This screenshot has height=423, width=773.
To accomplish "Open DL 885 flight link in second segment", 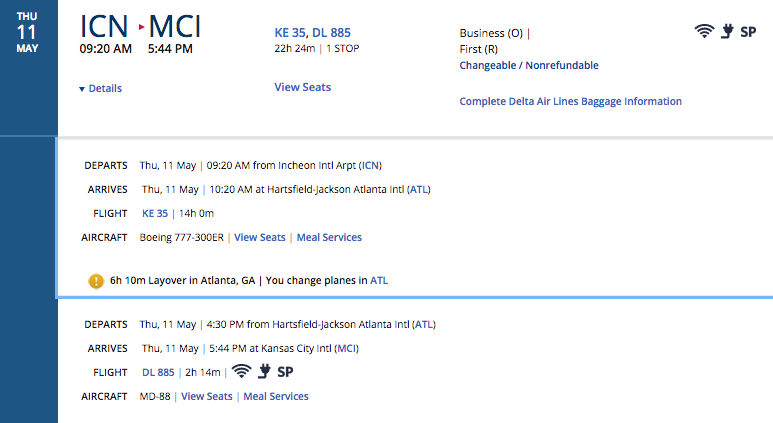I will pyautogui.click(x=158, y=372).
